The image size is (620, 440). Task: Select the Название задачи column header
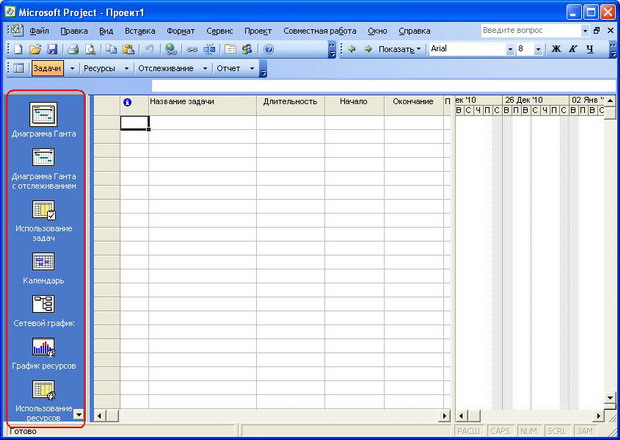[202, 105]
